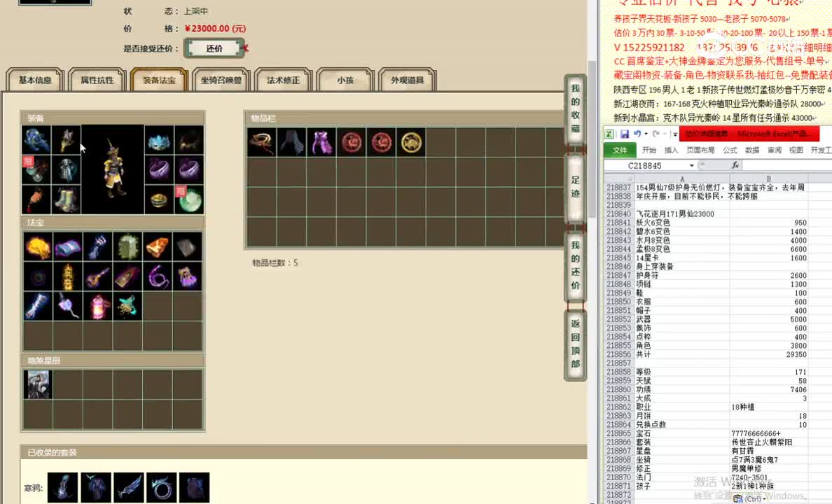This screenshot has width=832, height=504.
Task: Select the green jade orb equipment icon
Action: (x=189, y=199)
